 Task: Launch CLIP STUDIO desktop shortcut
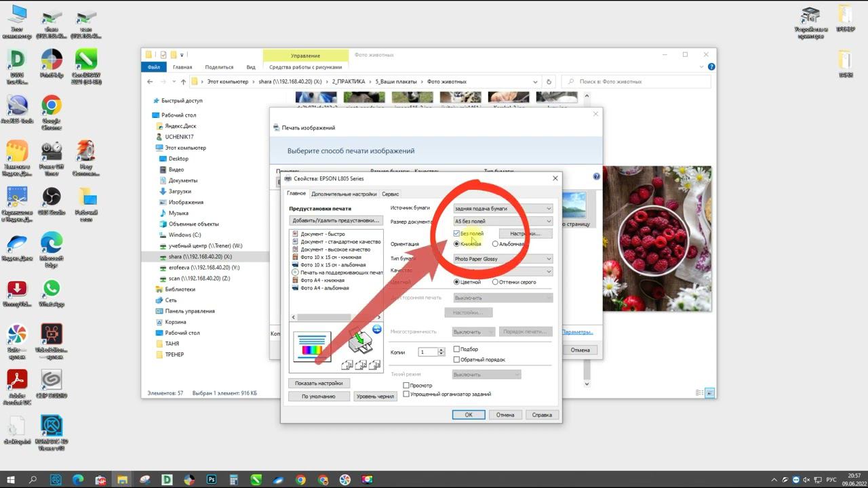[52, 383]
